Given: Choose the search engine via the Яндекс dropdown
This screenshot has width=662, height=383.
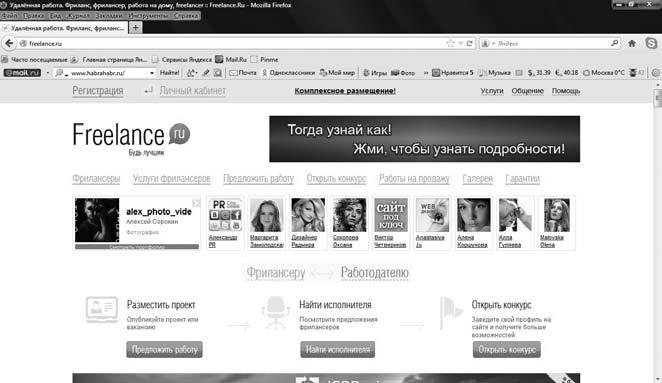Looking at the screenshot, I should (488, 43).
